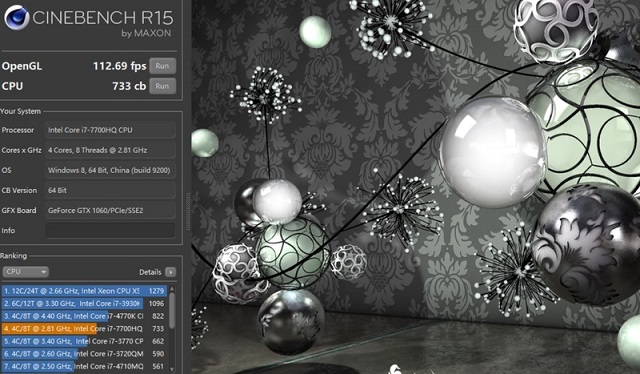Open the CPU ranking type dropdown
640x374 pixels.
pyautogui.click(x=25, y=272)
